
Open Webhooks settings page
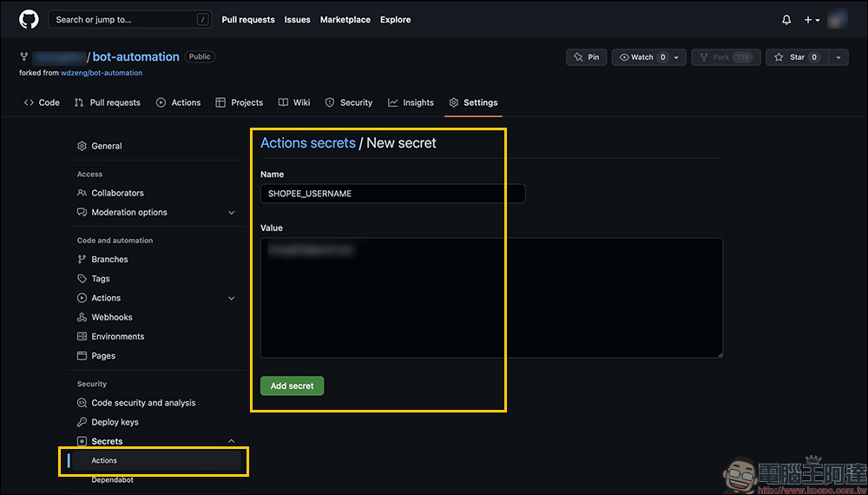[x=111, y=317]
